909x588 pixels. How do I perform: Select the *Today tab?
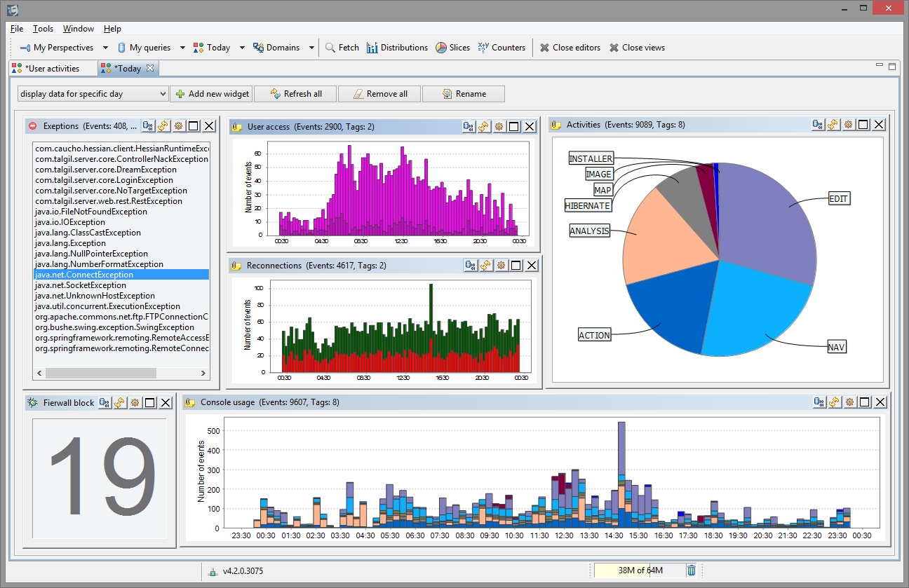pos(127,68)
